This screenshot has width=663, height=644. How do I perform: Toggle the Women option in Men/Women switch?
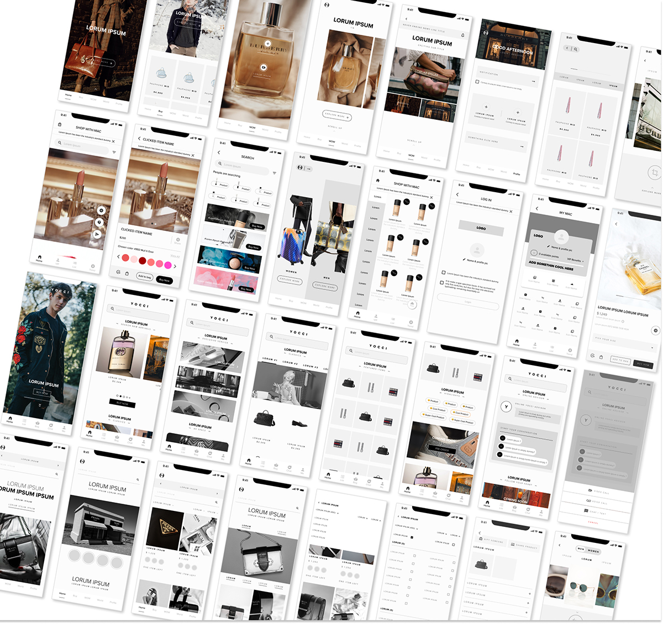point(593,551)
